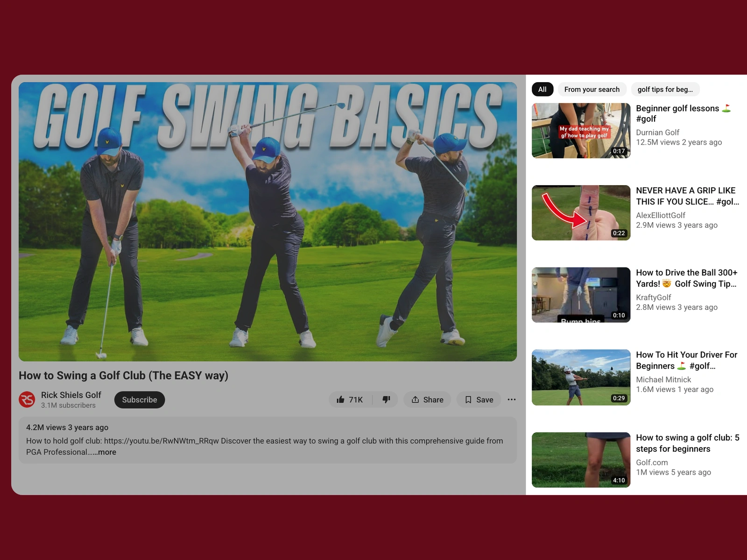
Task: Click the 2.8M views 3 years ago text
Action: [x=677, y=307]
